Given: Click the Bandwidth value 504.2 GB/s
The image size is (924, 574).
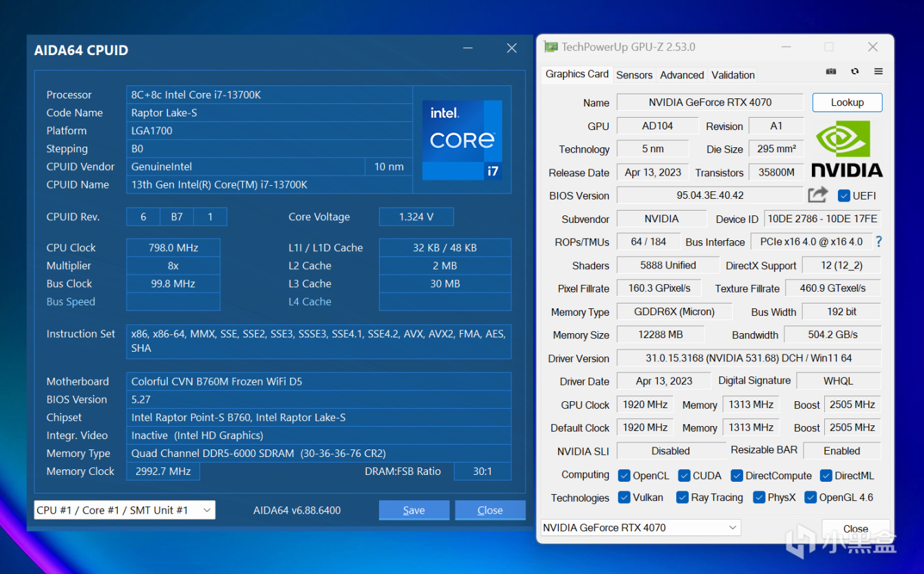Looking at the screenshot, I should click(832, 334).
